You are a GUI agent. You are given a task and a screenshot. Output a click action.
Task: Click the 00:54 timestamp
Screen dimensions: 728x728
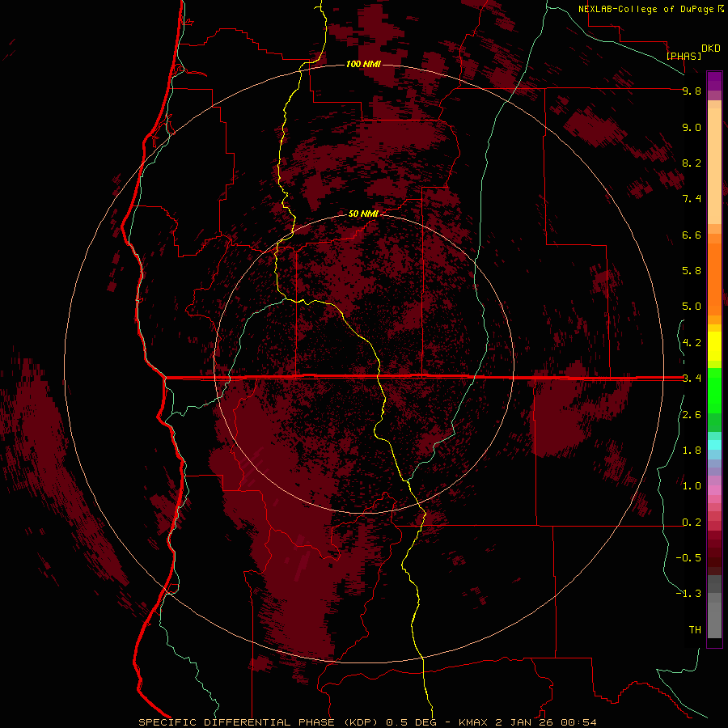tap(578, 722)
